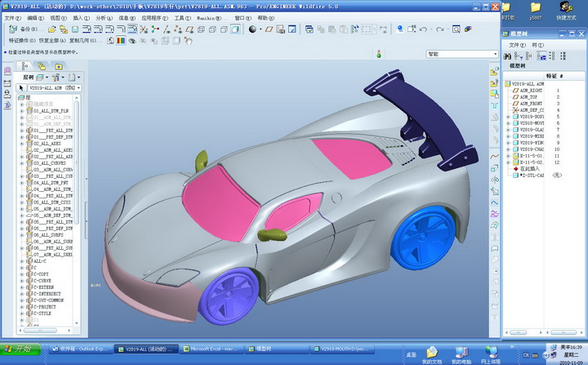This screenshot has width=588, height=365.
Task: Open the 工具 menu
Action: pyautogui.click(x=180, y=16)
